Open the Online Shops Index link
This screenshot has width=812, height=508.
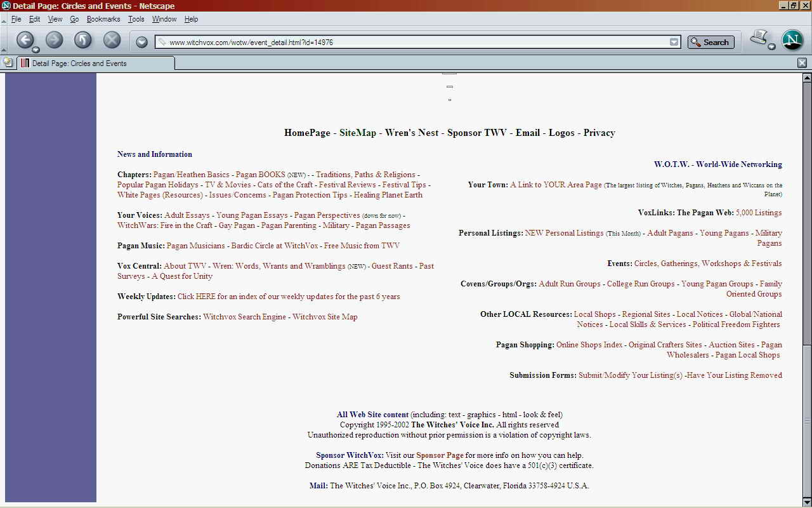[589, 345]
